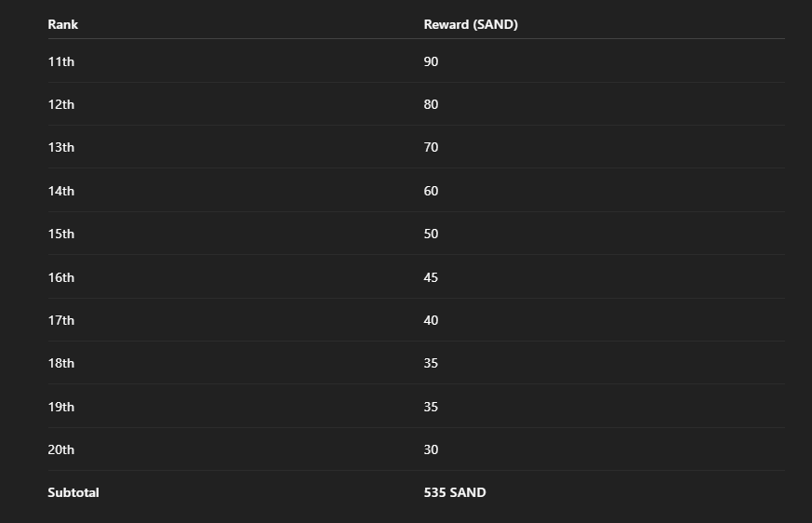Click the 20th rank row label

[61, 449]
